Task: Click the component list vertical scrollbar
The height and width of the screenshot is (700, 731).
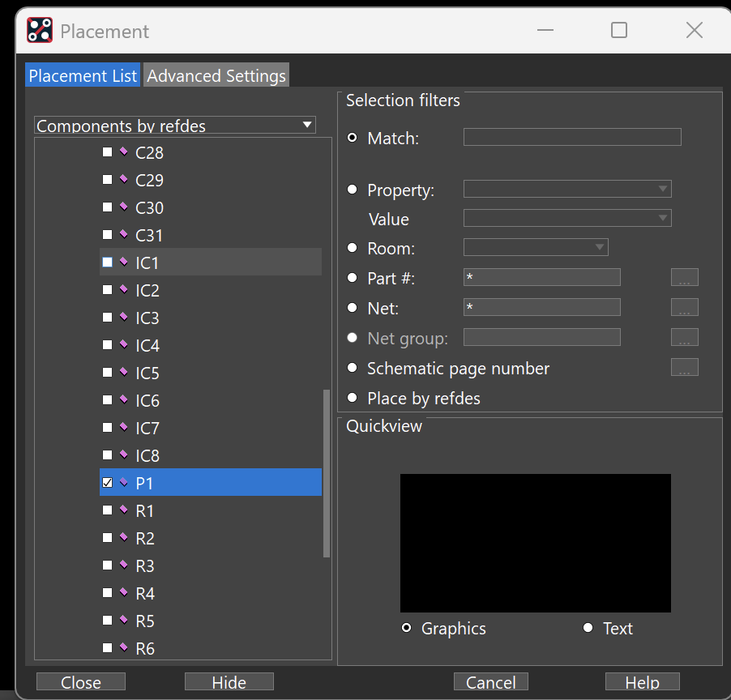Action: 327,473
